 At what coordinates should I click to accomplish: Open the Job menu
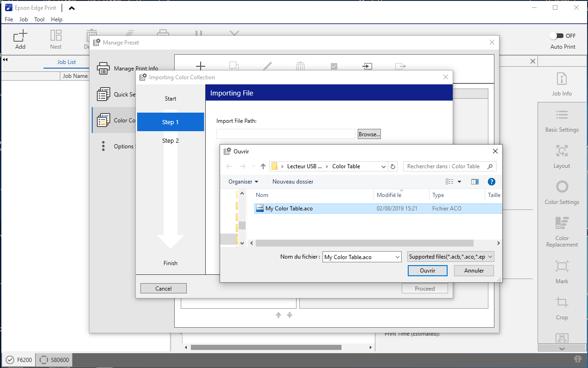24,19
